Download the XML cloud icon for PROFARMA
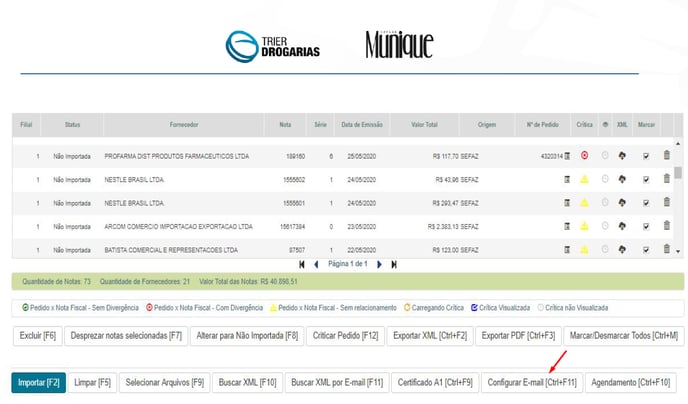Viewport: 688px width, 404px height. click(622, 155)
